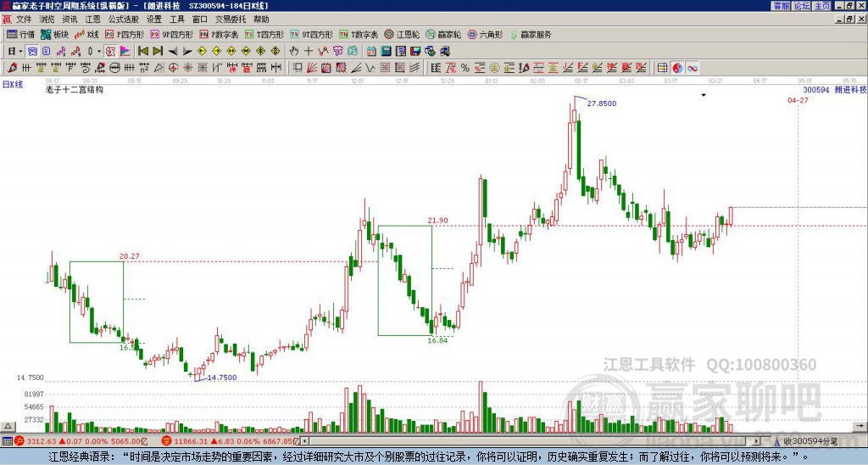Click Shenzhen index 11866.31 status entry
The height and width of the screenshot is (465, 868).
coord(231,442)
